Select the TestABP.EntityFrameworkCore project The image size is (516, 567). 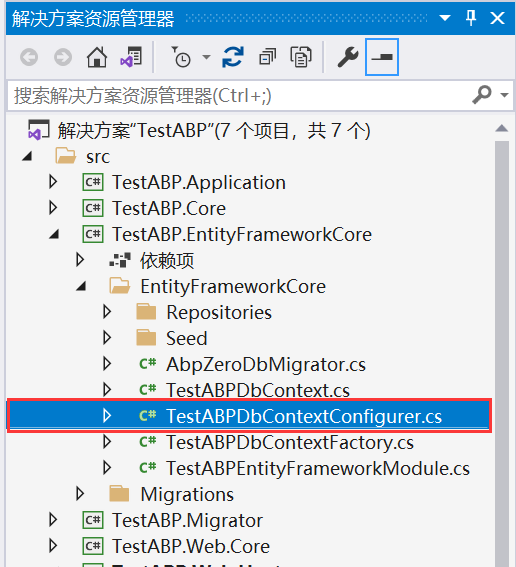coord(242,235)
